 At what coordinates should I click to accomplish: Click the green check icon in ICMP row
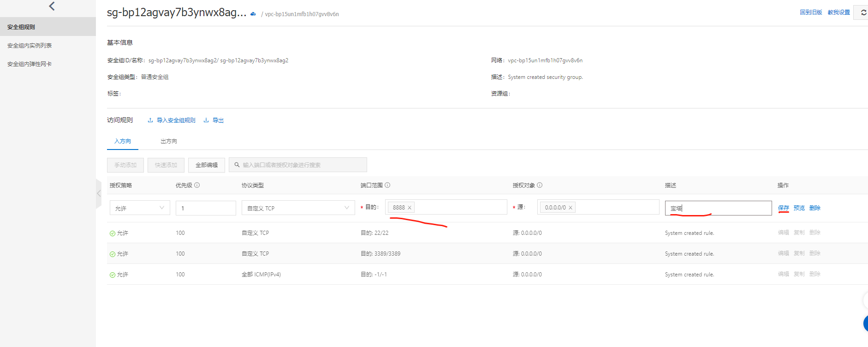113,275
